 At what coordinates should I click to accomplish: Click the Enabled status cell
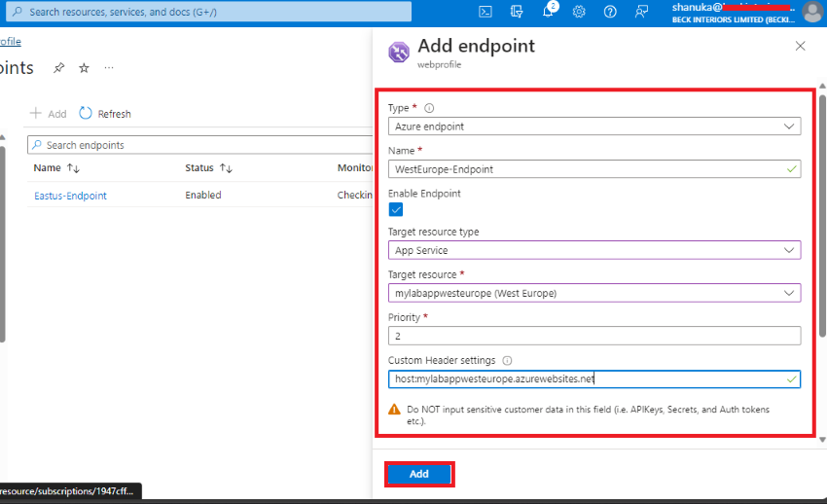click(x=203, y=195)
